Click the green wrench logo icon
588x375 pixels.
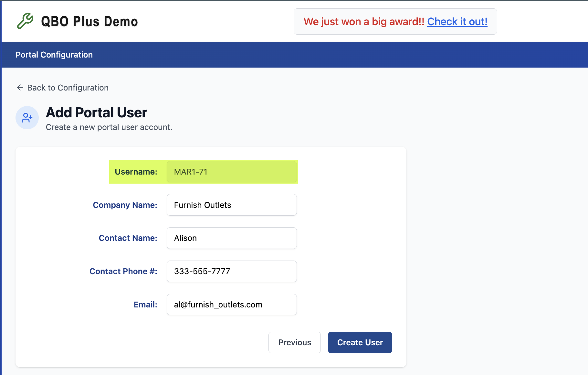tap(25, 21)
